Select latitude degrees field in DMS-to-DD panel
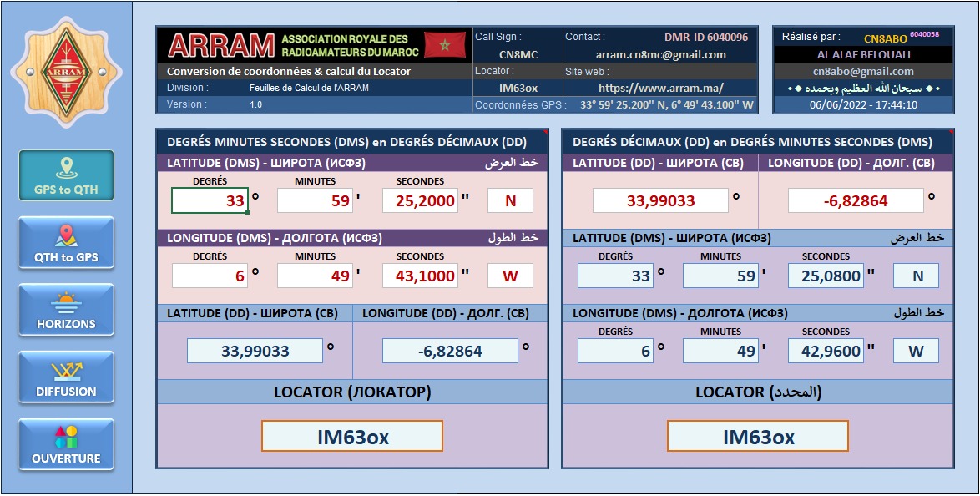Image resolution: width=980 pixels, height=496 pixels. pos(210,200)
